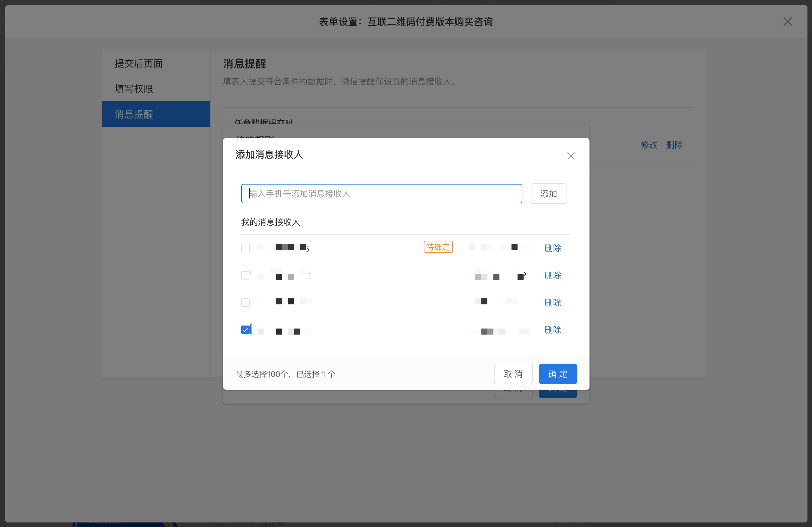This screenshot has width=812, height=527.
Task: Switch to 填写权限 tab
Action: point(134,89)
